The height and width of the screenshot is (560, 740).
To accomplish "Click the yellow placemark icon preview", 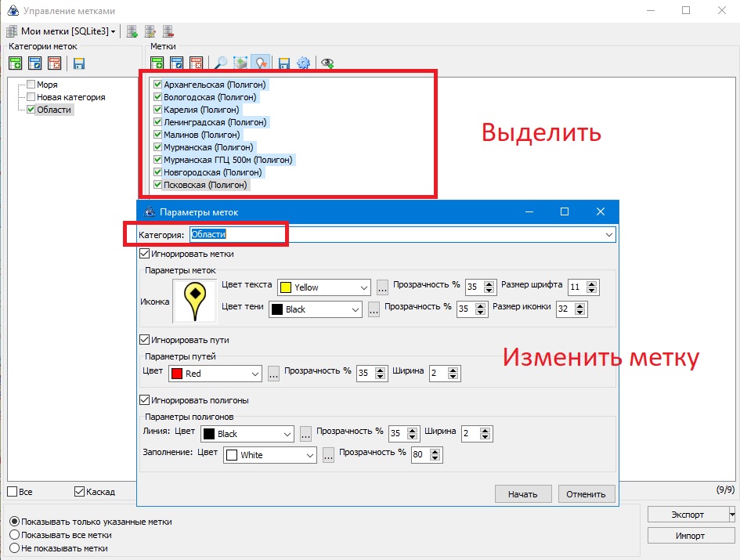I will pos(195,302).
